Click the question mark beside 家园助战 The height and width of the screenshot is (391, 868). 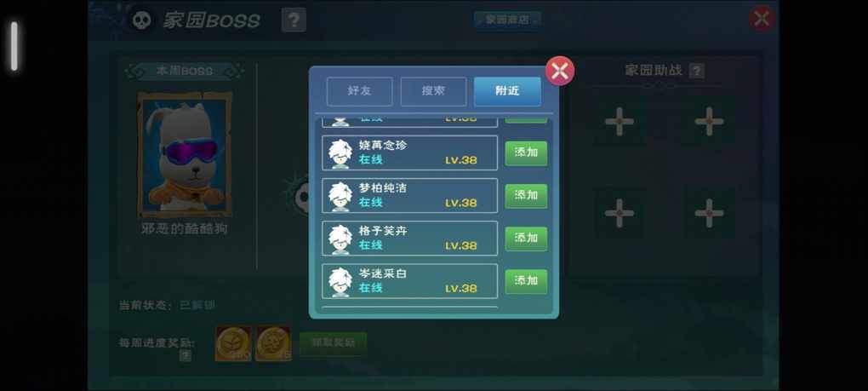tap(697, 71)
